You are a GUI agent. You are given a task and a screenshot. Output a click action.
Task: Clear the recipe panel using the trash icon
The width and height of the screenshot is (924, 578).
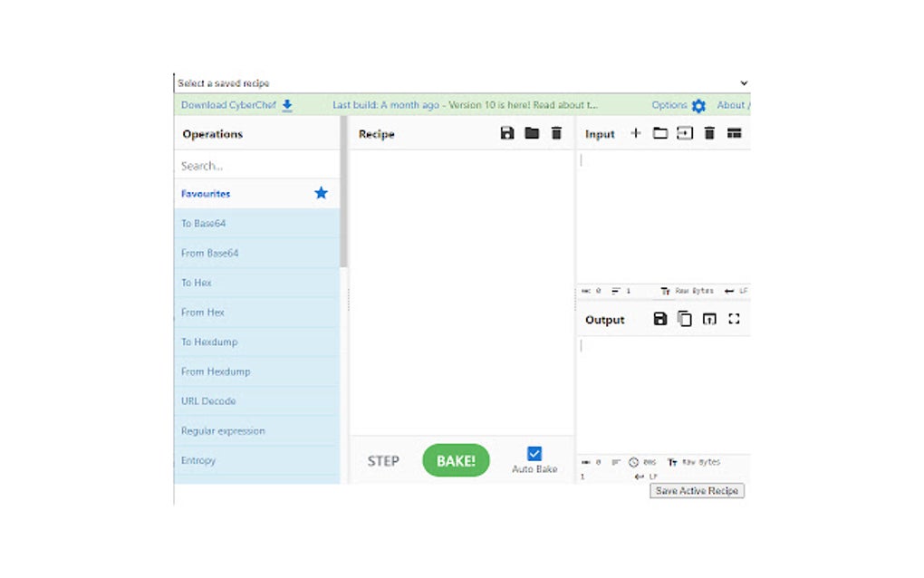click(x=555, y=133)
